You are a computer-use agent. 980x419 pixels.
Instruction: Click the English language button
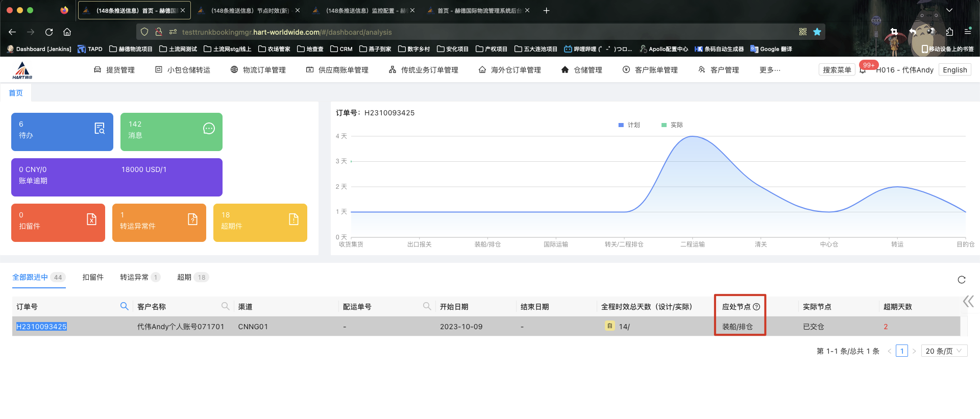954,70
